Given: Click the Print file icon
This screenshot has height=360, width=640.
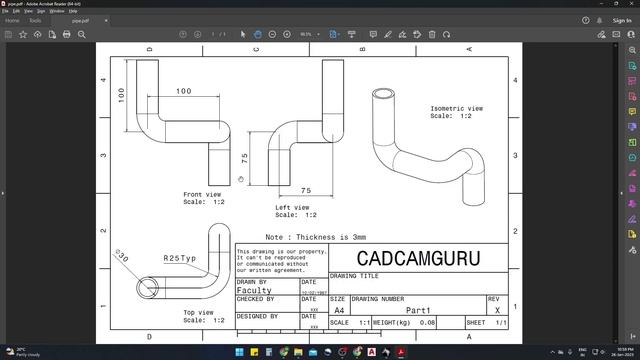Looking at the screenshot, I should (x=67, y=35).
